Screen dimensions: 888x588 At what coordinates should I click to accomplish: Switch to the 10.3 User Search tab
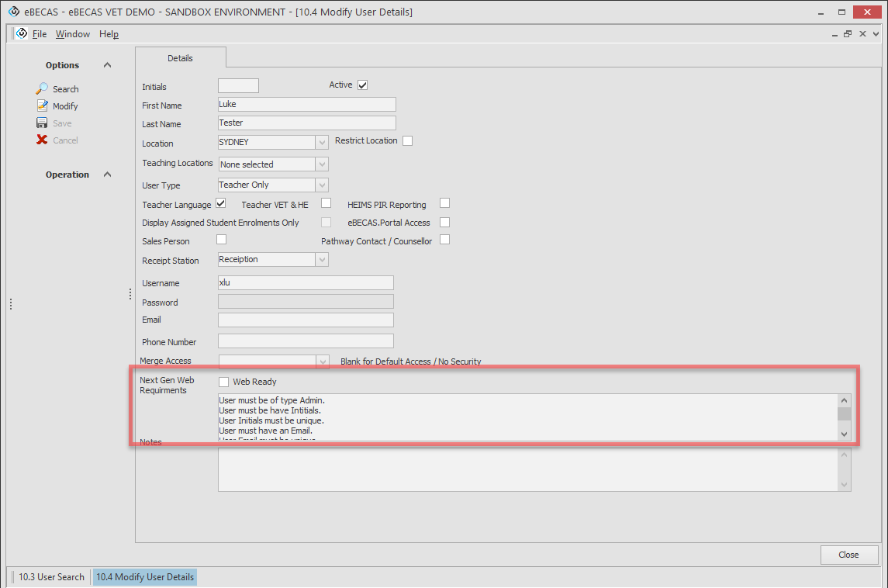[x=51, y=577]
